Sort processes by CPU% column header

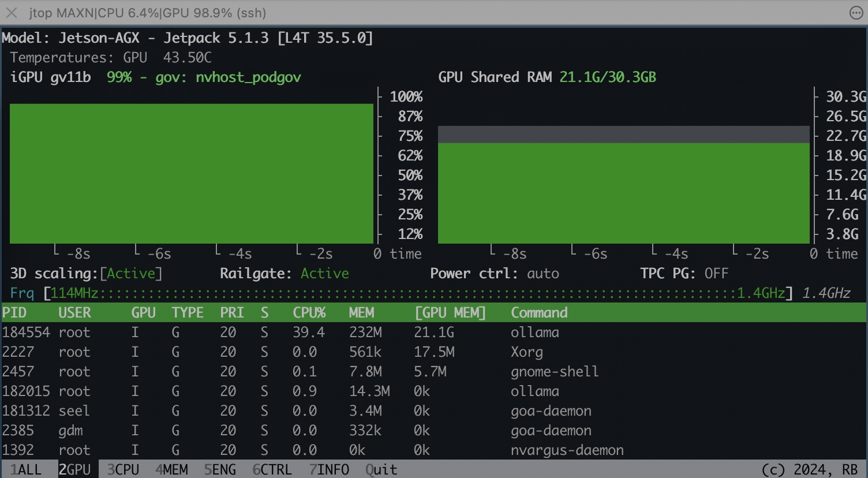[309, 312]
